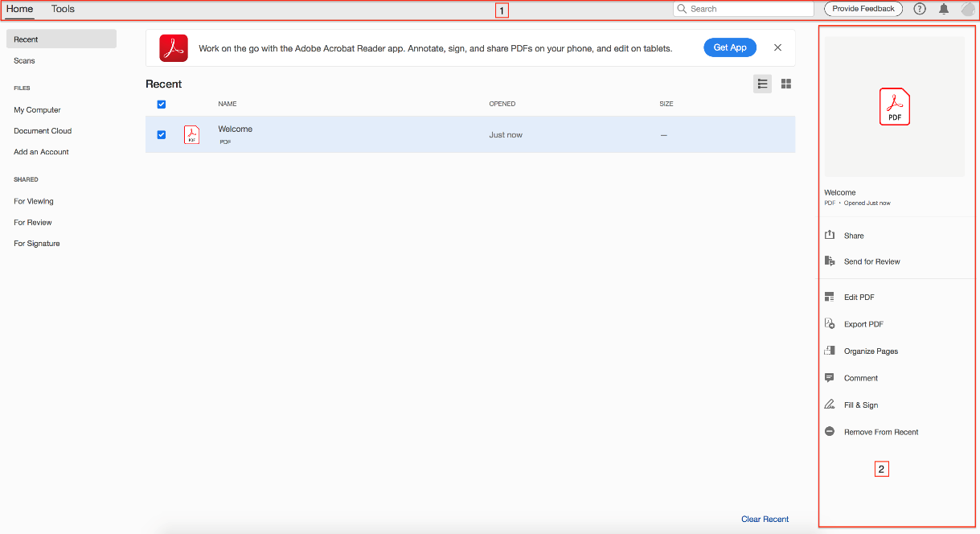Click the Share icon in right panel

point(830,235)
